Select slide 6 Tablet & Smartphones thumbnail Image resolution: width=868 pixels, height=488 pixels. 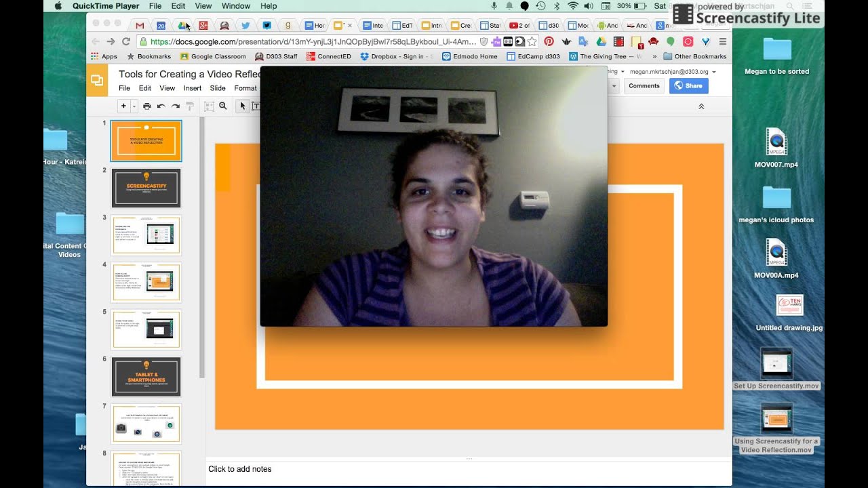146,376
